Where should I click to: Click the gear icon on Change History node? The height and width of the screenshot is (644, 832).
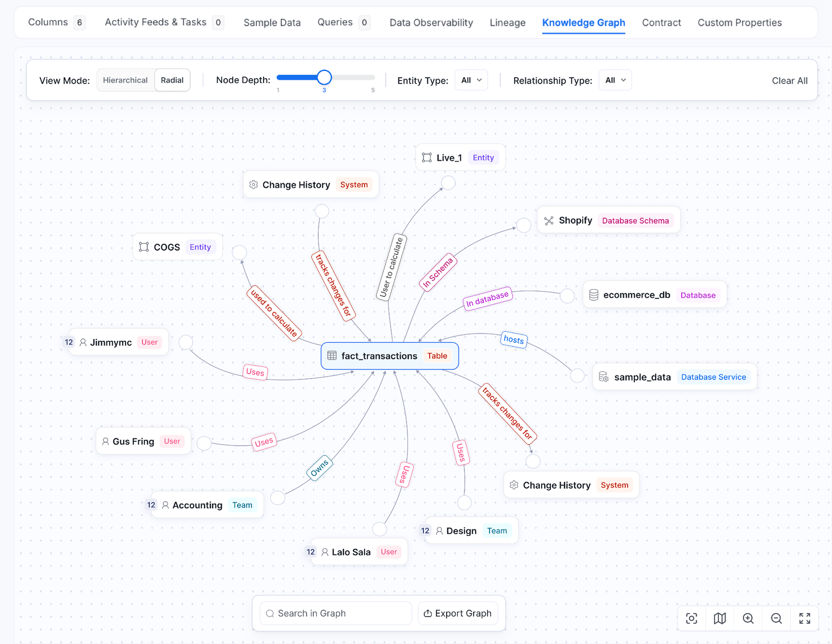click(254, 185)
